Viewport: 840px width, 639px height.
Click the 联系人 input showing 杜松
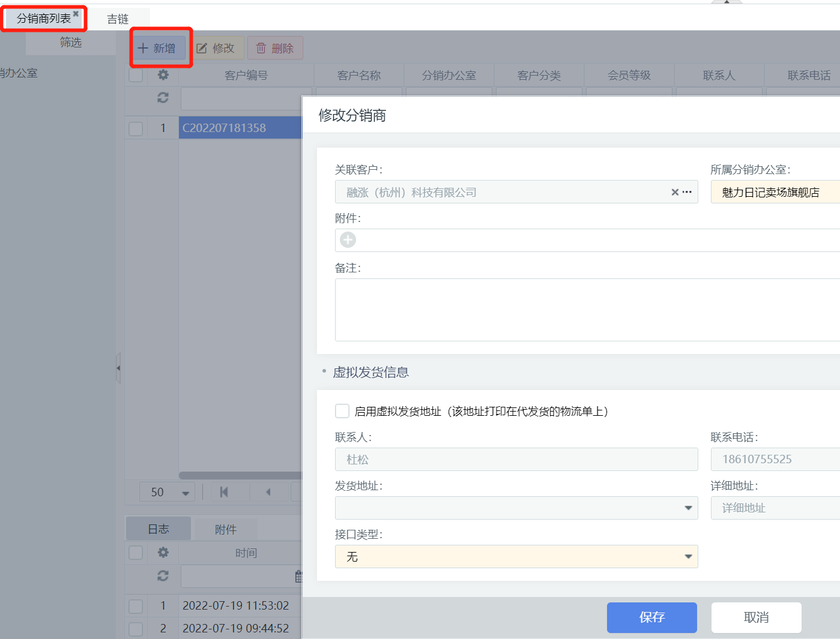516,460
